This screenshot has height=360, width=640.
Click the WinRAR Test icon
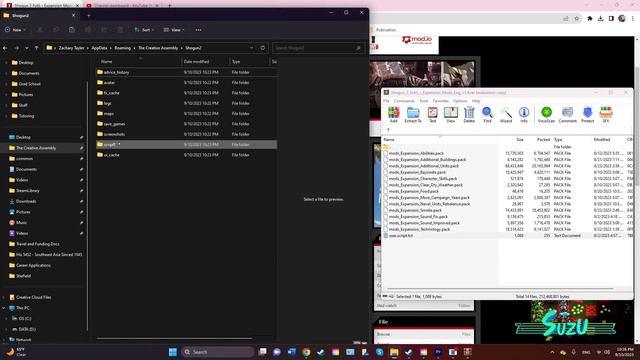pos(432,114)
